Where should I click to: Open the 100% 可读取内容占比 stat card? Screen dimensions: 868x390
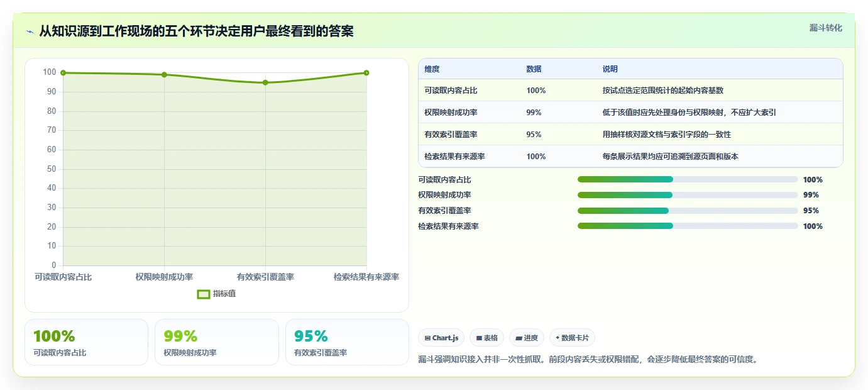point(86,342)
